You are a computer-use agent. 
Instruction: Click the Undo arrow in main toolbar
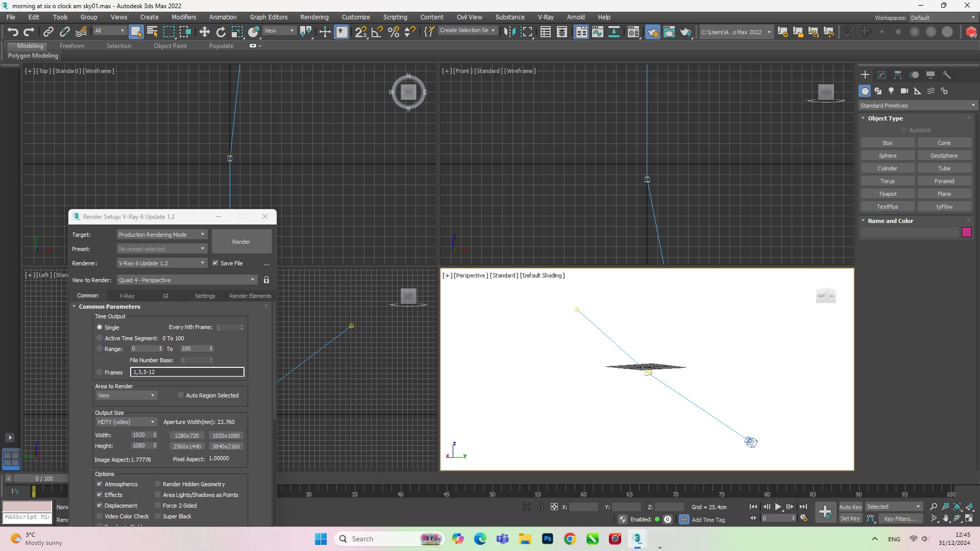[13, 32]
